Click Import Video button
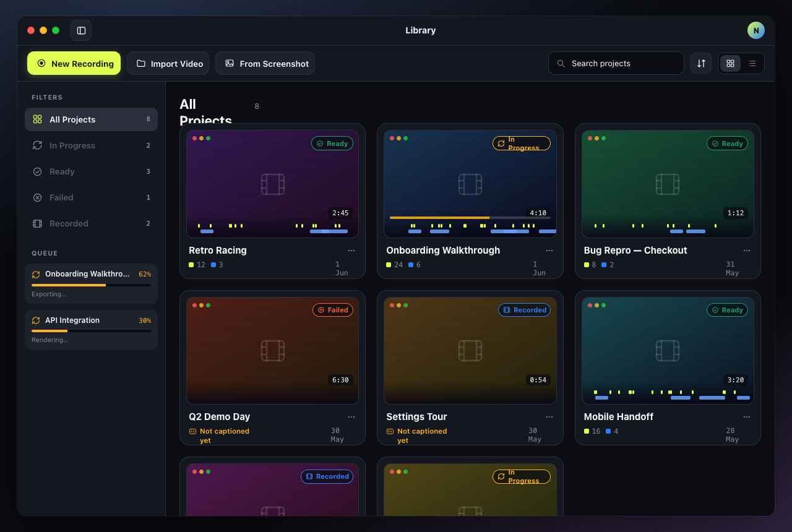The height and width of the screenshot is (532, 792). (168, 63)
